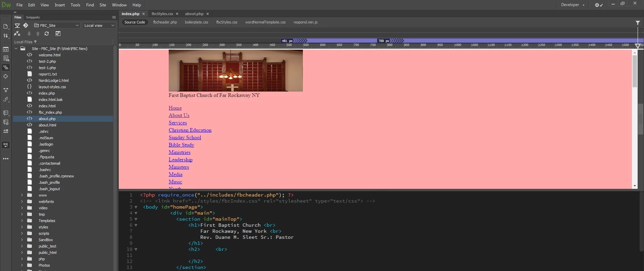Click Get files down-arrow icon
The width and height of the screenshot is (644, 271).
pyautogui.click(x=29, y=34)
